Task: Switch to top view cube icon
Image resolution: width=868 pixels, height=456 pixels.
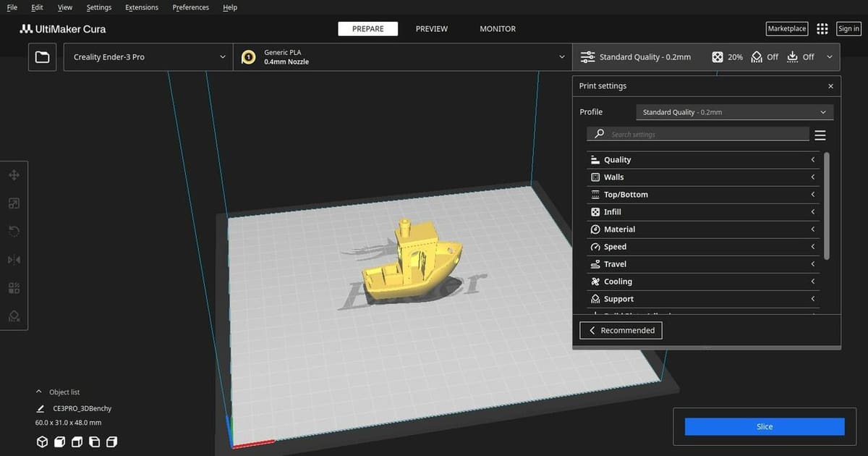Action: 77,442
